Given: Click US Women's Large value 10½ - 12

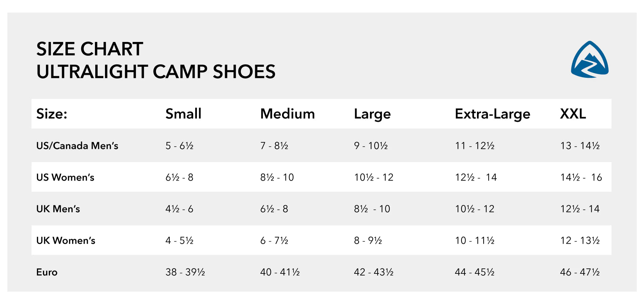Looking at the screenshot, I should 374,177.
